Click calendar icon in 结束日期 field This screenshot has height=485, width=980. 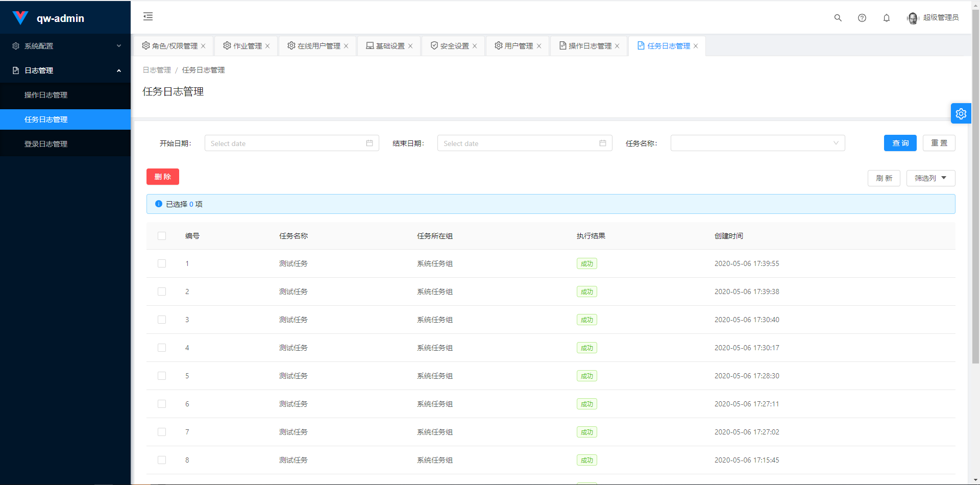pos(603,143)
